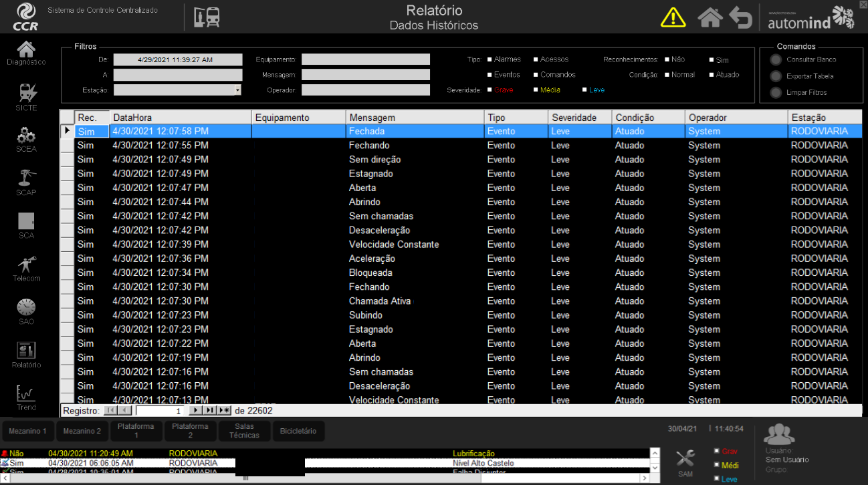The image size is (868, 485).
Task: Click the record number field
Action: coord(160,411)
